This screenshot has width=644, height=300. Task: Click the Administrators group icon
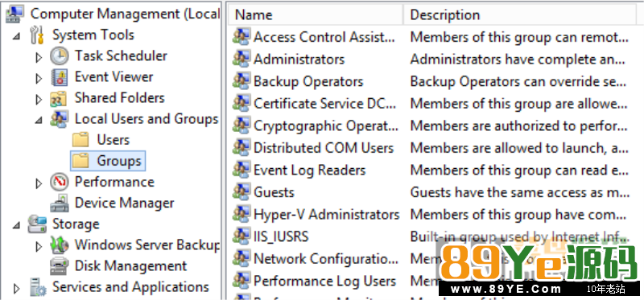(241, 59)
